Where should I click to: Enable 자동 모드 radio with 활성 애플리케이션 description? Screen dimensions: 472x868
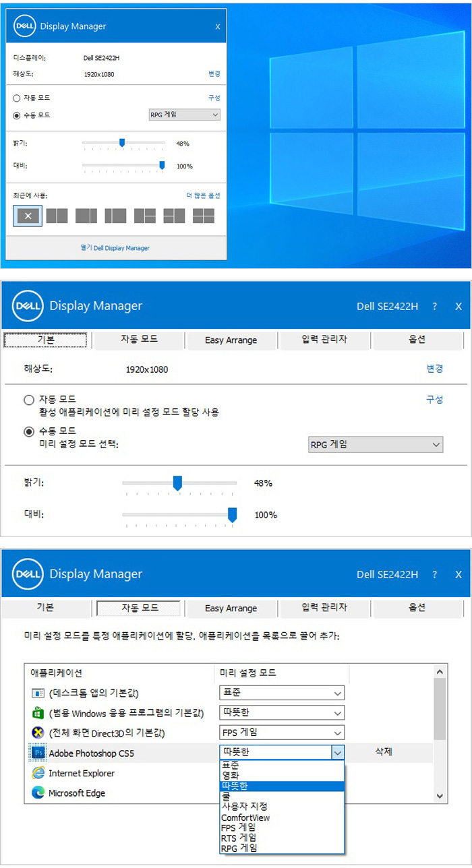click(29, 400)
